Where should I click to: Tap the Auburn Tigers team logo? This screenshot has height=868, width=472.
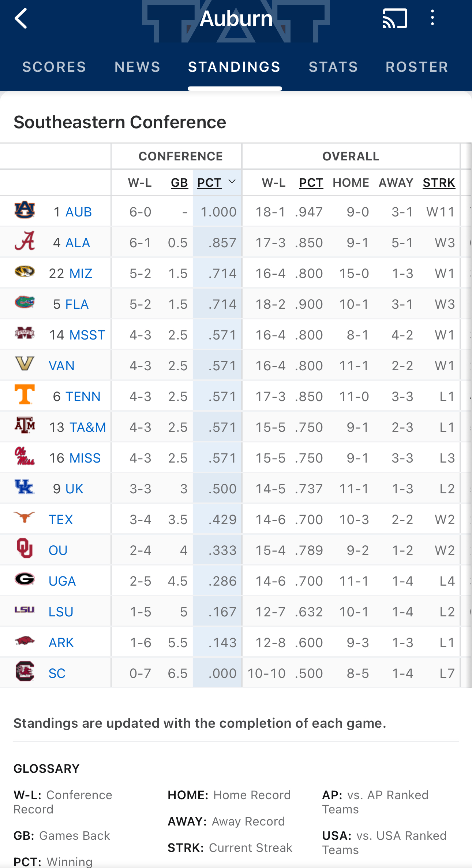25,210
